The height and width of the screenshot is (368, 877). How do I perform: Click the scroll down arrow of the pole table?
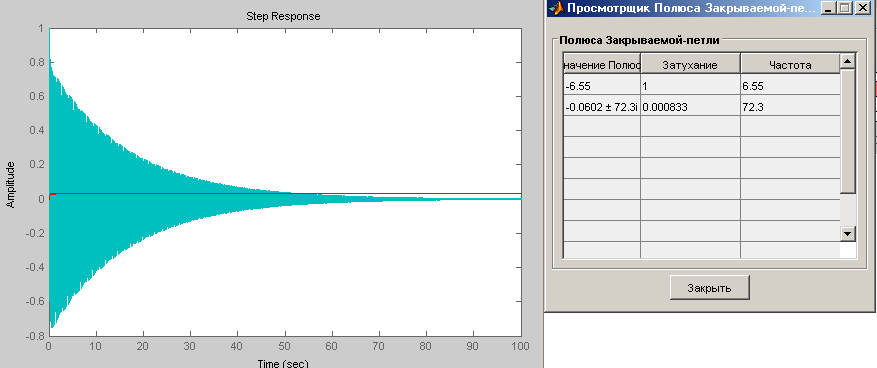(x=848, y=234)
